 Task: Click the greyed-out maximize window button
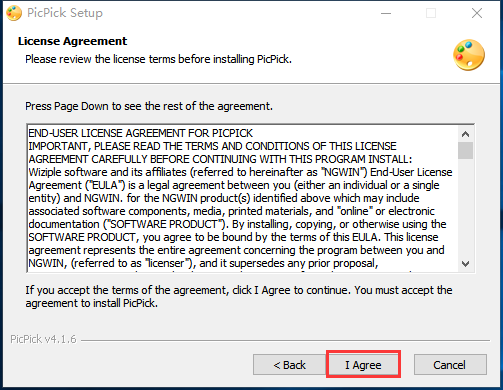tap(431, 13)
